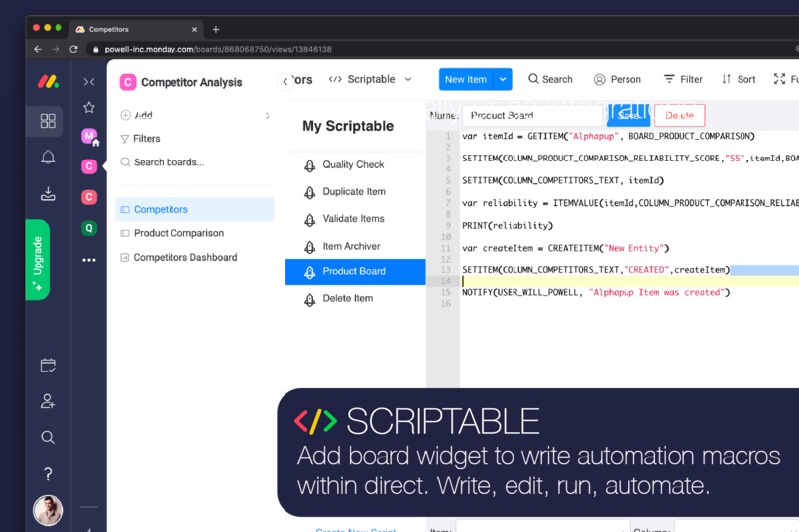Screen dimensions: 799x532
Task: Expand the Scriptable view dropdown arrow
Action: [408, 79]
